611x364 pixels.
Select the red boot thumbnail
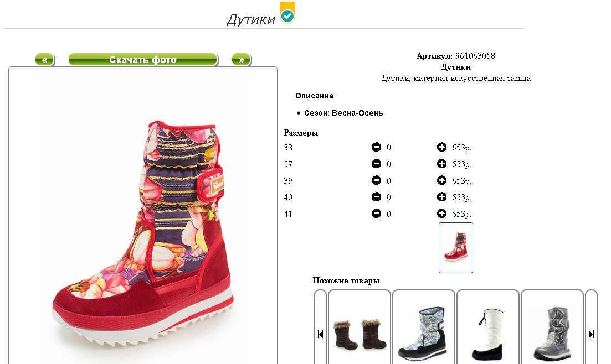(455, 248)
